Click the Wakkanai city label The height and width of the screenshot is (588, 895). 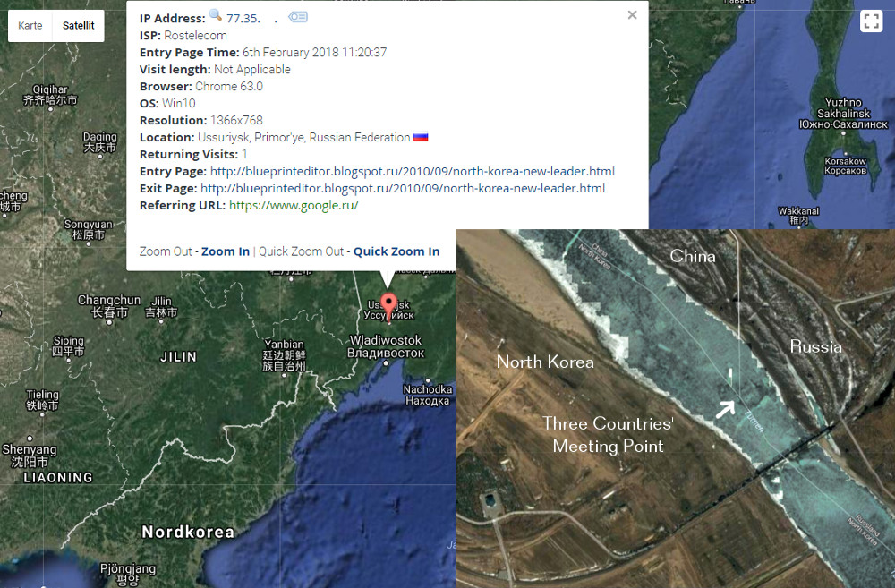tap(798, 215)
